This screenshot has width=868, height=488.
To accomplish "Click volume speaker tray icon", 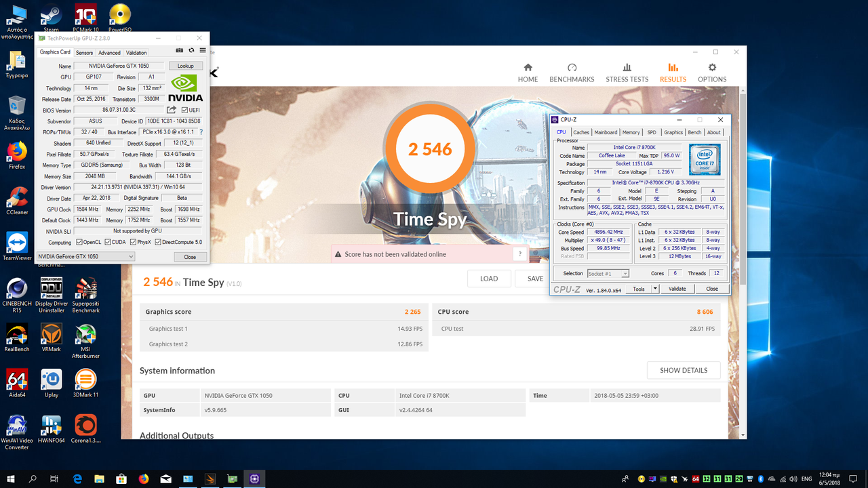I will tap(792, 479).
